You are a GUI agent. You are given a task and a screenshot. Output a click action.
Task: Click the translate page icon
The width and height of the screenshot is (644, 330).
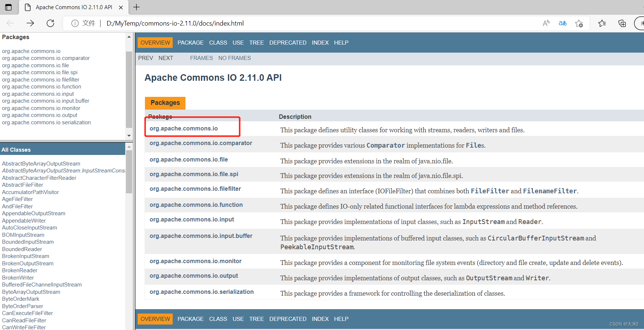tap(563, 23)
